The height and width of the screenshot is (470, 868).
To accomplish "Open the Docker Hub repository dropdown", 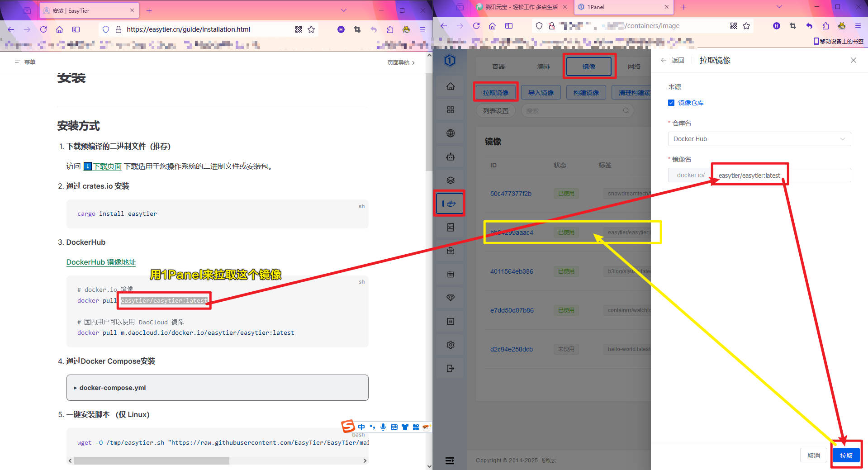I will click(759, 139).
